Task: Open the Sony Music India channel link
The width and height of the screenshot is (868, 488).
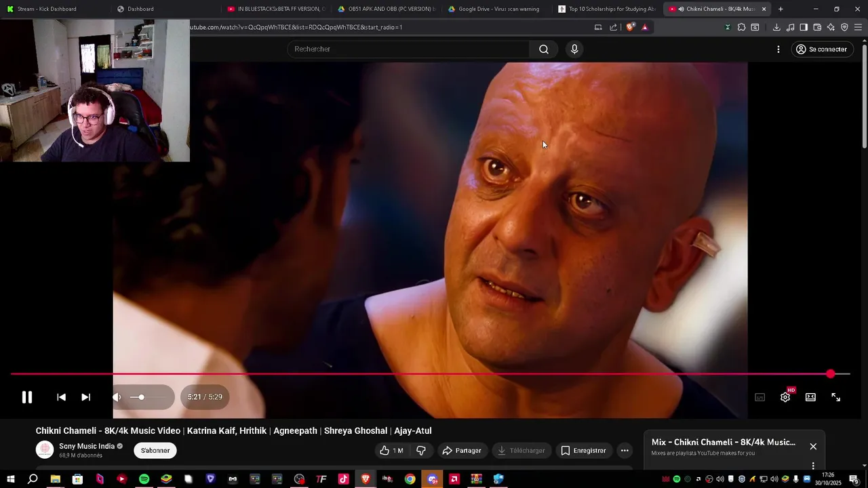Action: (x=87, y=446)
